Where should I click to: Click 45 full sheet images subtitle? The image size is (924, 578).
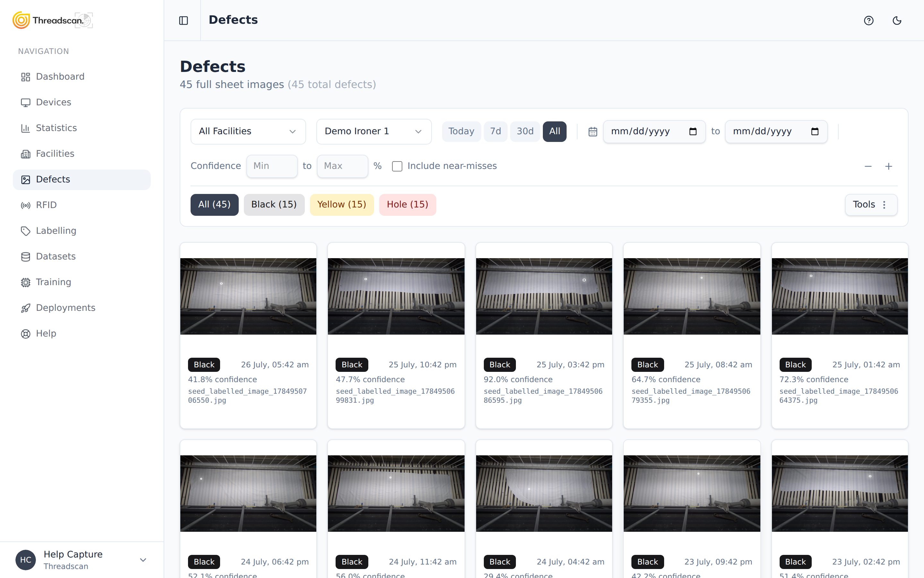(232, 84)
